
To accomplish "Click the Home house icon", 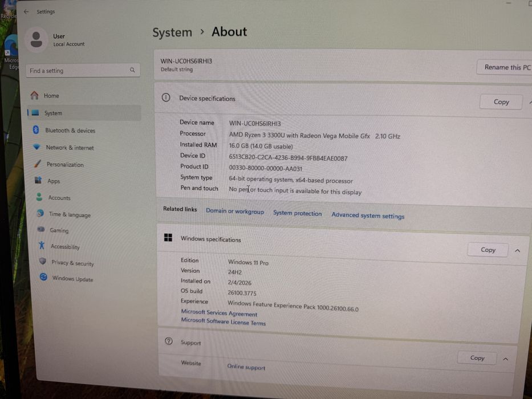I will [x=34, y=95].
